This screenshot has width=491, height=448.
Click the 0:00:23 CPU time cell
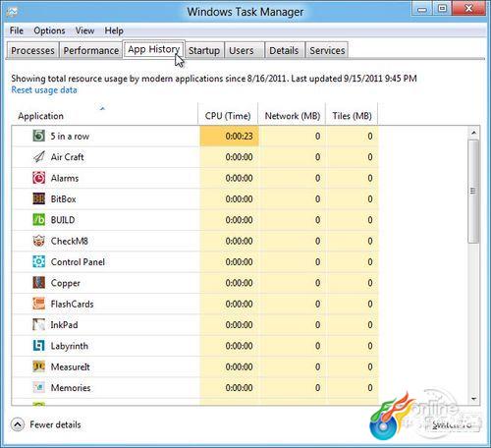tap(229, 136)
